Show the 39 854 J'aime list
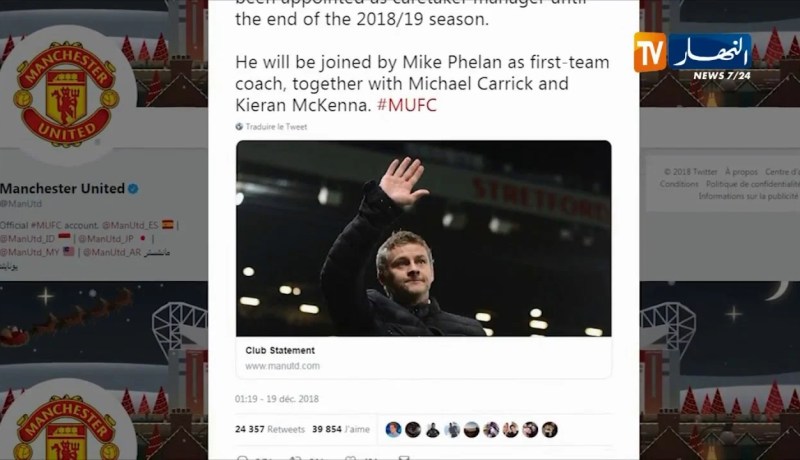Viewport: 800px width, 460px height. click(x=341, y=429)
